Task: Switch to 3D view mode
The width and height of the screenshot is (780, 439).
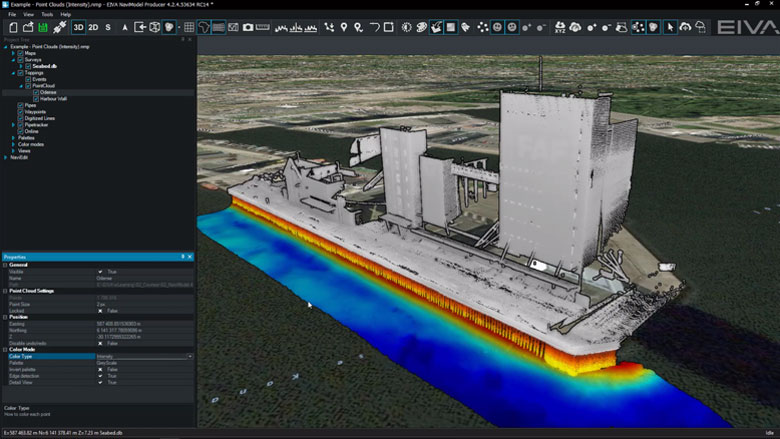Action: point(78,27)
